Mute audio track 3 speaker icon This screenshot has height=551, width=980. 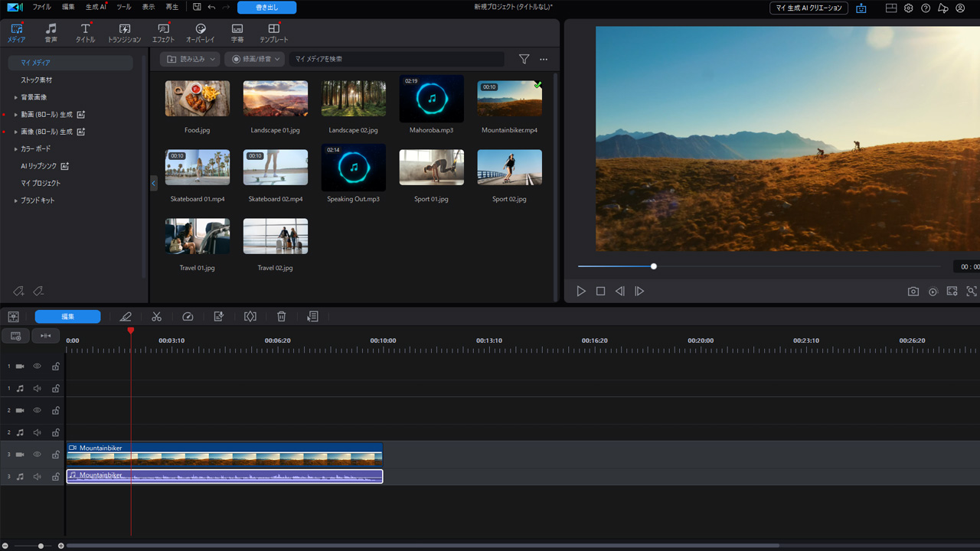click(x=37, y=477)
